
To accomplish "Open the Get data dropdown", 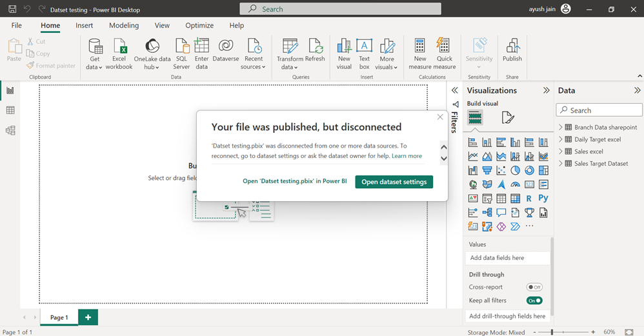I will 94,54.
